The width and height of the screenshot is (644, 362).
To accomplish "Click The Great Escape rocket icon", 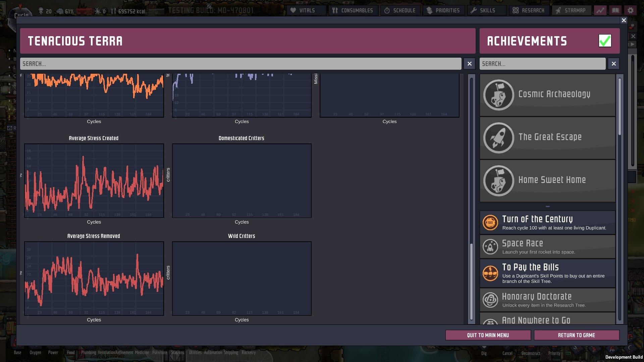I will (x=498, y=138).
